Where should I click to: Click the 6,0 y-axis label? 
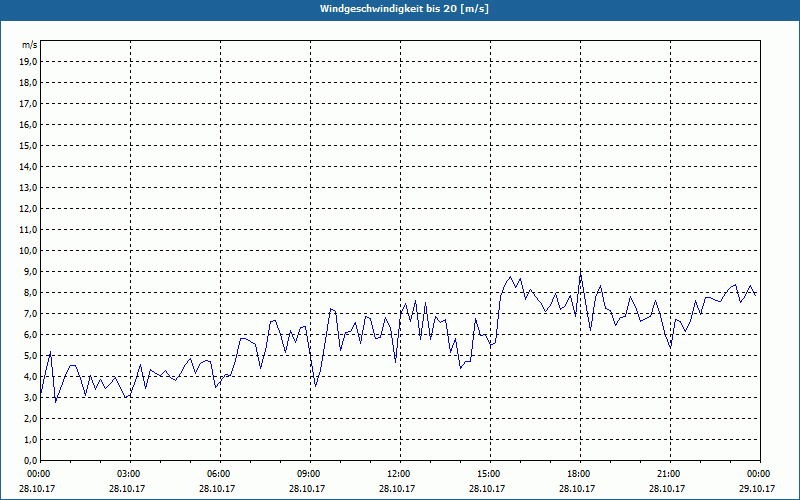(30, 335)
